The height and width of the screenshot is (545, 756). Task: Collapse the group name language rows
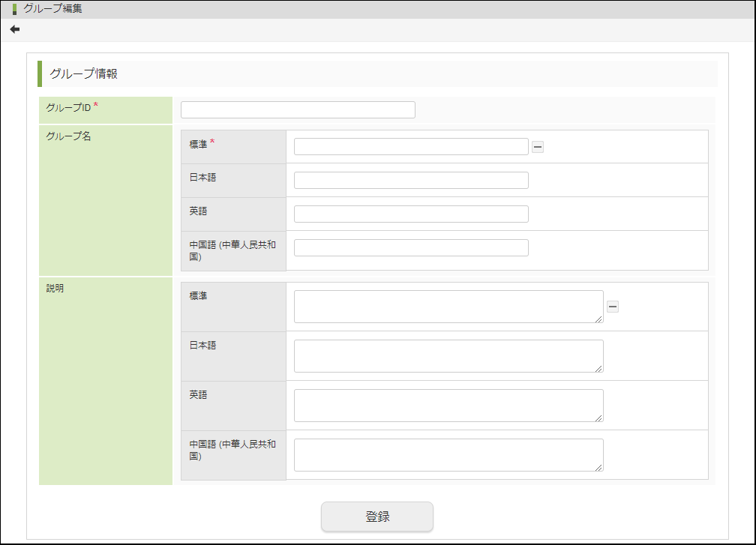[x=538, y=147]
